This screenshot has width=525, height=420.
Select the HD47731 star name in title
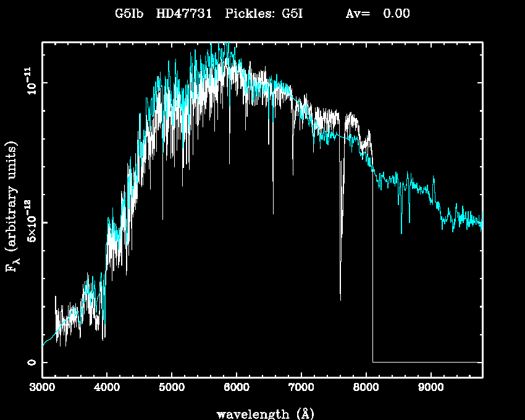(x=183, y=14)
